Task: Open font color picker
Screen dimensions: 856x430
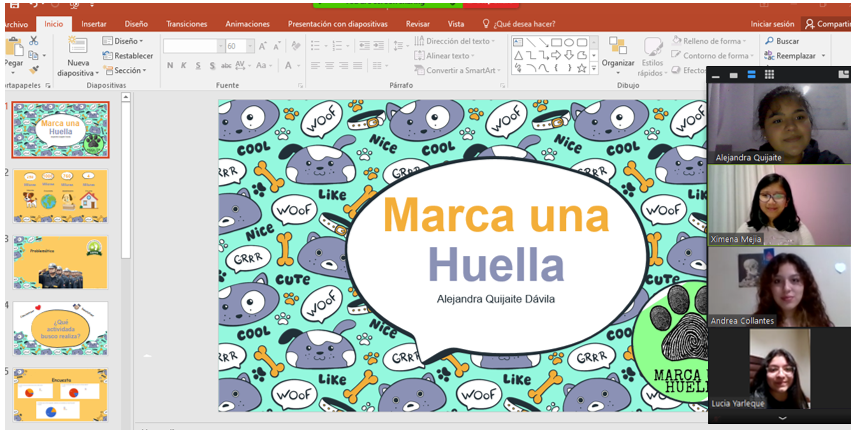Action: (x=287, y=66)
